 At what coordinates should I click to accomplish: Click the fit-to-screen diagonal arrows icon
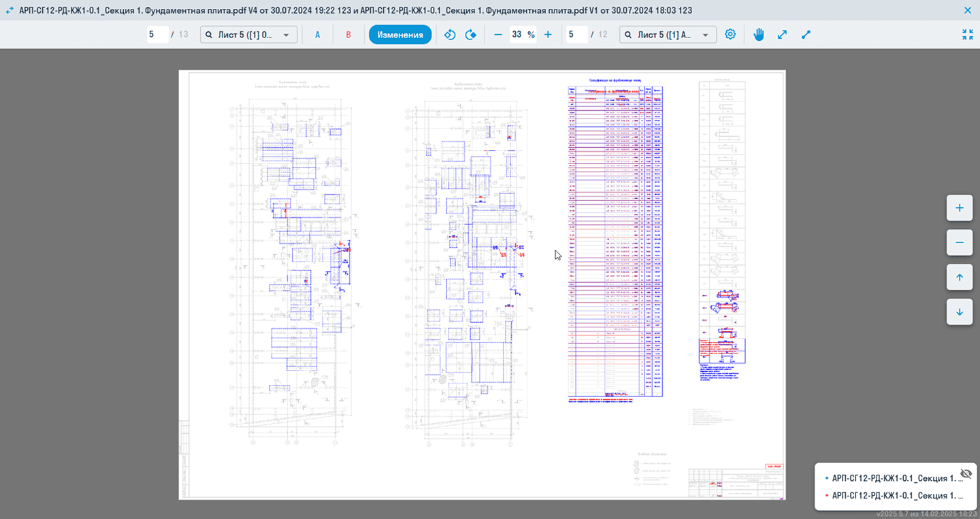coord(783,35)
